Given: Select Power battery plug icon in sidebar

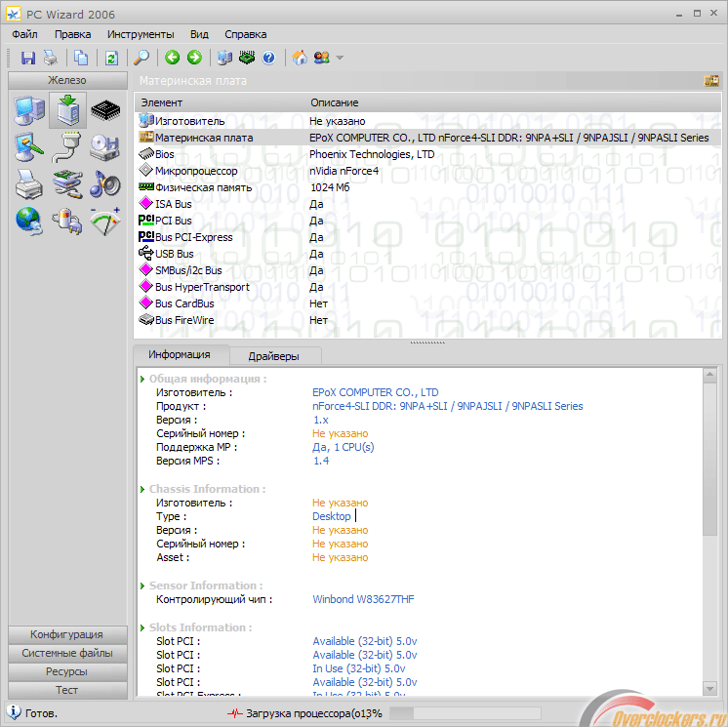Looking at the screenshot, I should [67, 221].
